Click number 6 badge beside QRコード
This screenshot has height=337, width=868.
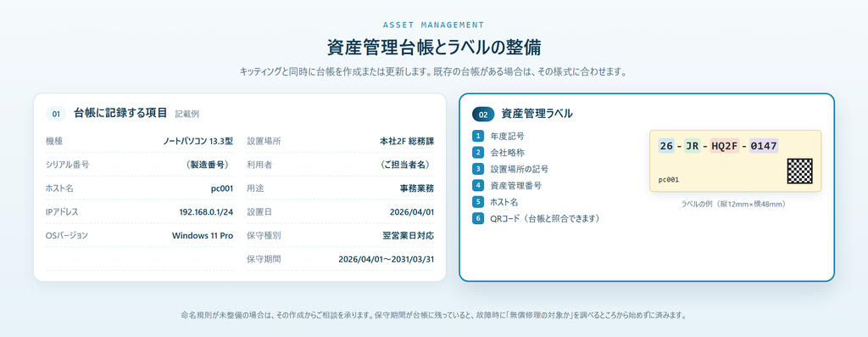tap(478, 219)
